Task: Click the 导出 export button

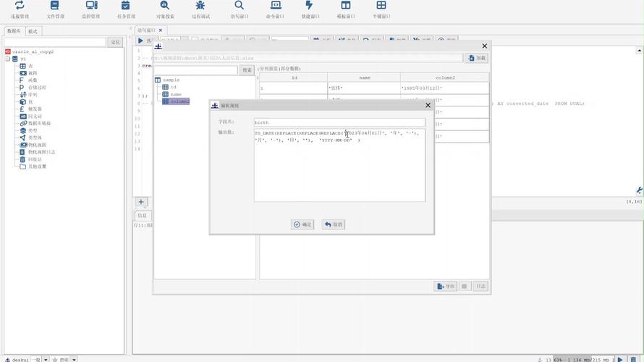Action: (x=445, y=286)
